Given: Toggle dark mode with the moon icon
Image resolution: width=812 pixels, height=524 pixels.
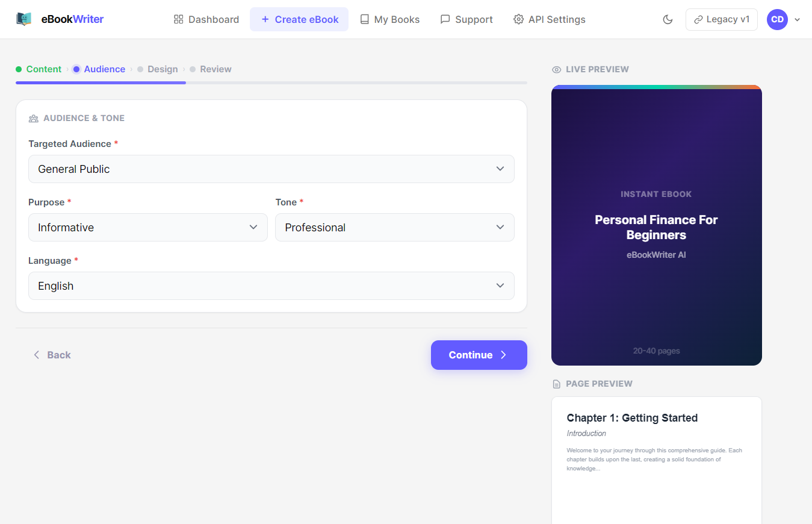Looking at the screenshot, I should (x=668, y=19).
